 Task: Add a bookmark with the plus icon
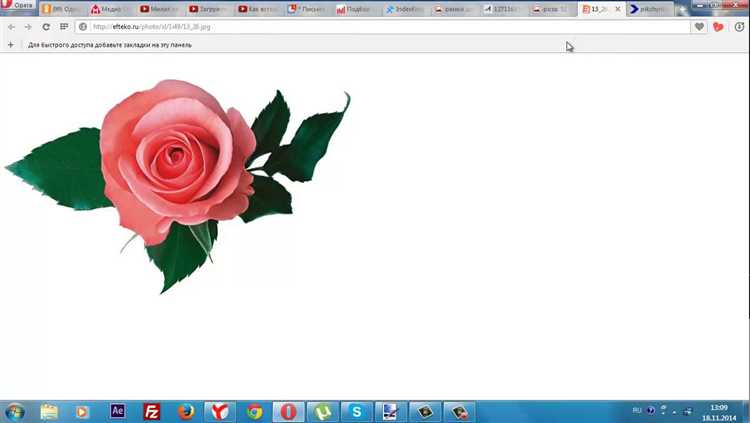[x=11, y=45]
